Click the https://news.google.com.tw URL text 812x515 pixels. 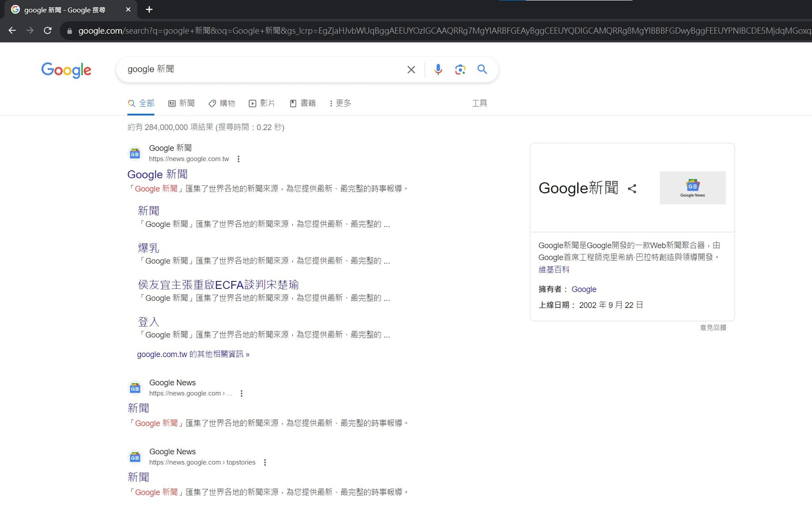pyautogui.click(x=189, y=159)
